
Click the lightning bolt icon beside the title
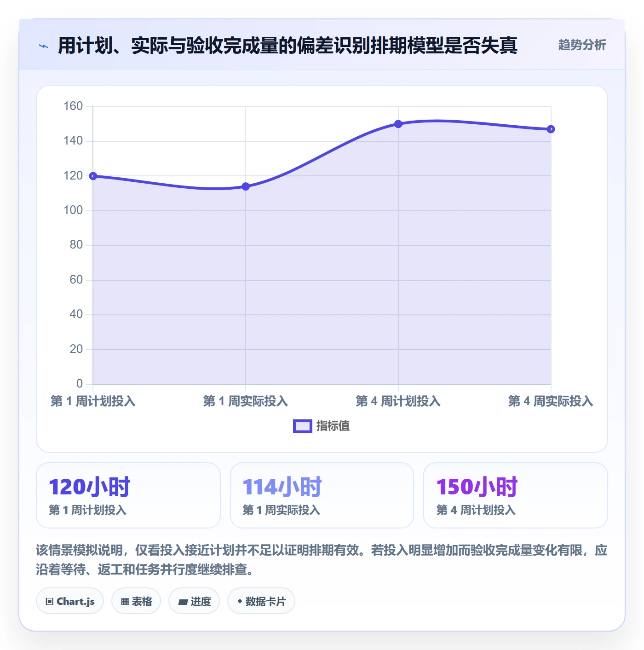pos(44,46)
